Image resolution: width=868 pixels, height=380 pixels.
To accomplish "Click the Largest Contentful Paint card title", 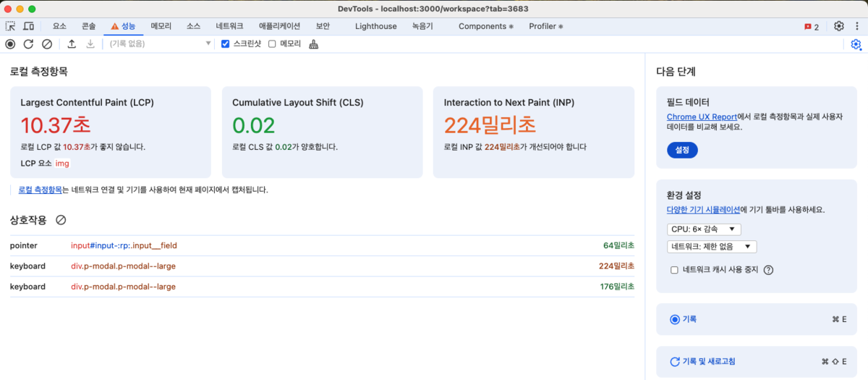I will pos(87,103).
